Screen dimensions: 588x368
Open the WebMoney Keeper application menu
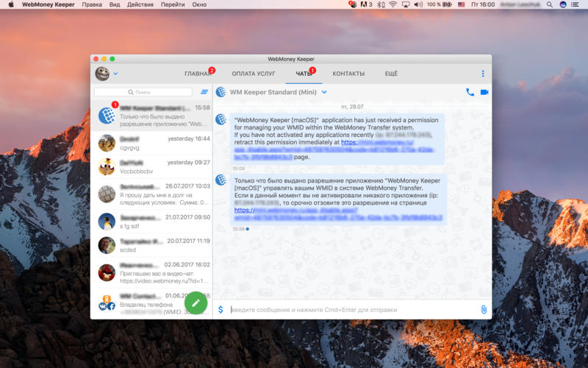coord(49,4)
